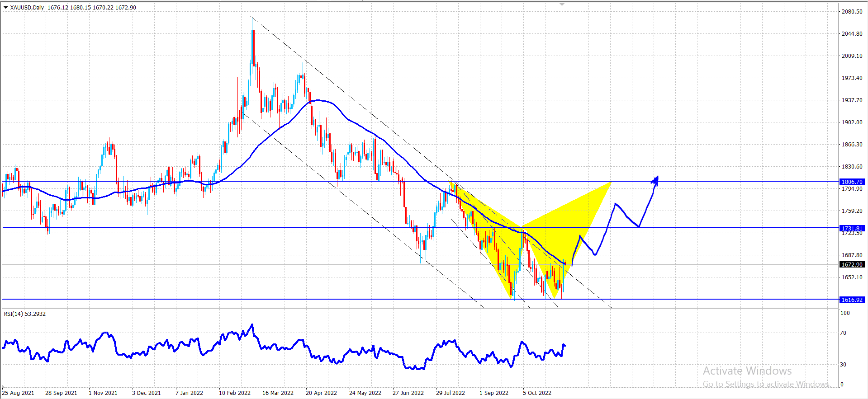Select the 1616.92 price level tag
This screenshot has width=868, height=399.
(x=852, y=300)
